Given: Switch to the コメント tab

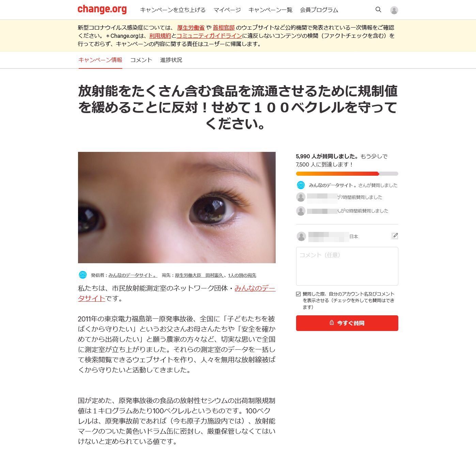Looking at the screenshot, I should 141,60.
